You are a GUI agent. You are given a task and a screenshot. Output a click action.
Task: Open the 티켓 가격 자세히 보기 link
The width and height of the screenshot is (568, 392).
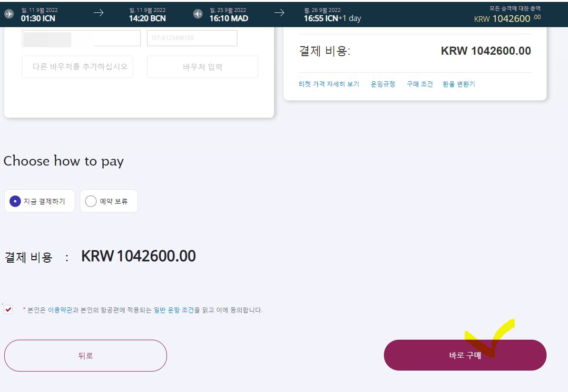point(329,84)
